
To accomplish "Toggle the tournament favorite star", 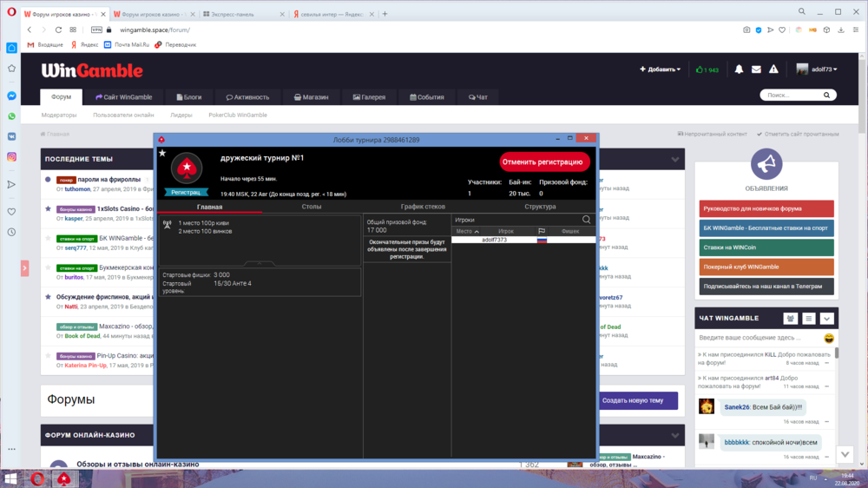I will coord(162,153).
